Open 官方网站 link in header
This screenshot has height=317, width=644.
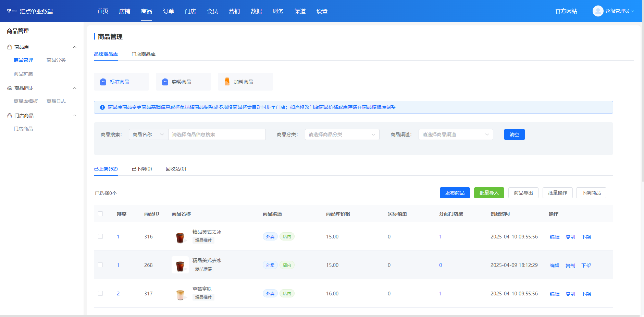point(566,11)
